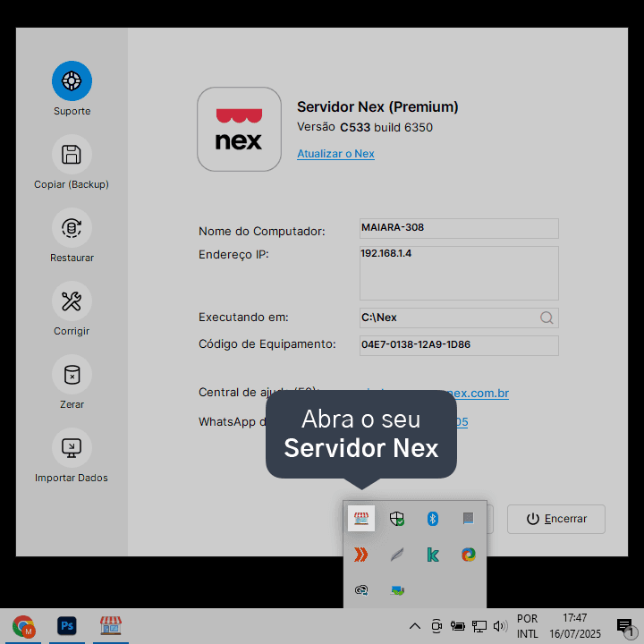Viewport: 644px width, 644px height.
Task: Open the Suporte lifebuoy icon
Action: coord(72,80)
